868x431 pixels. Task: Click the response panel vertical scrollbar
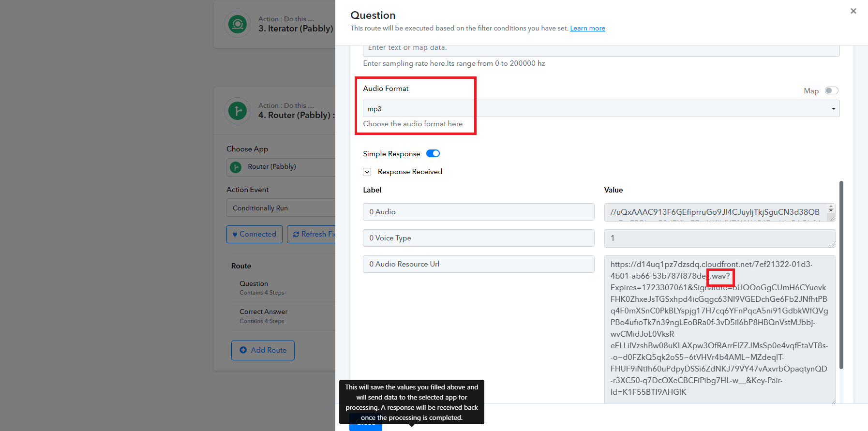pyautogui.click(x=841, y=275)
